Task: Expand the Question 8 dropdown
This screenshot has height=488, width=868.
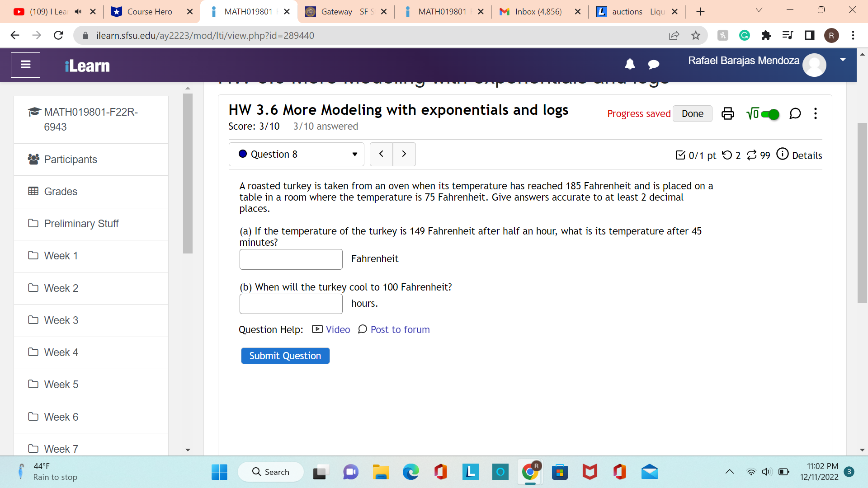Action: coord(297,155)
